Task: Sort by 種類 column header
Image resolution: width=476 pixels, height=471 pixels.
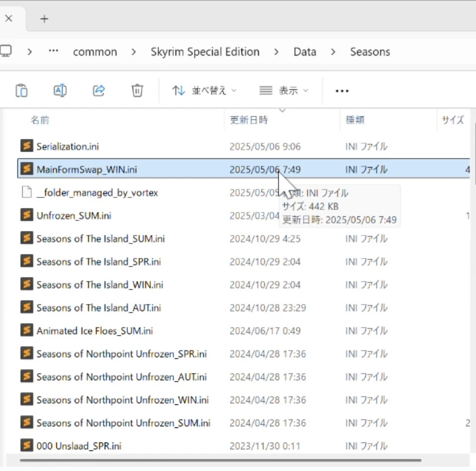Action: [x=355, y=120]
